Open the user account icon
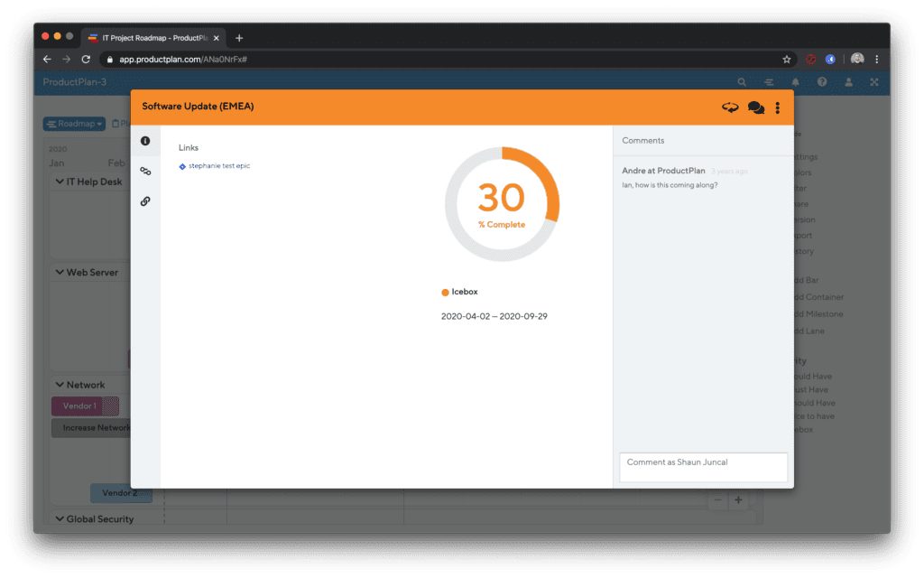This screenshot has height=578, width=924. [x=847, y=81]
